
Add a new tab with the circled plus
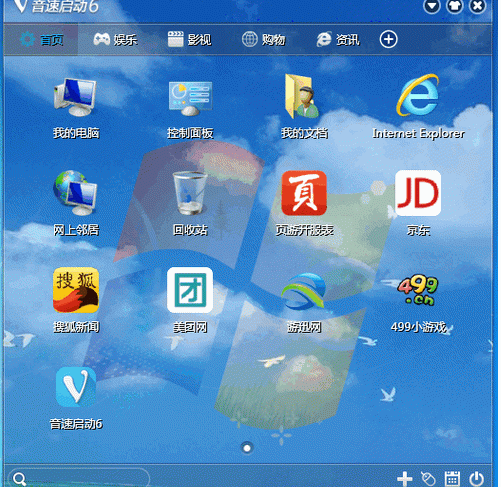click(x=388, y=39)
